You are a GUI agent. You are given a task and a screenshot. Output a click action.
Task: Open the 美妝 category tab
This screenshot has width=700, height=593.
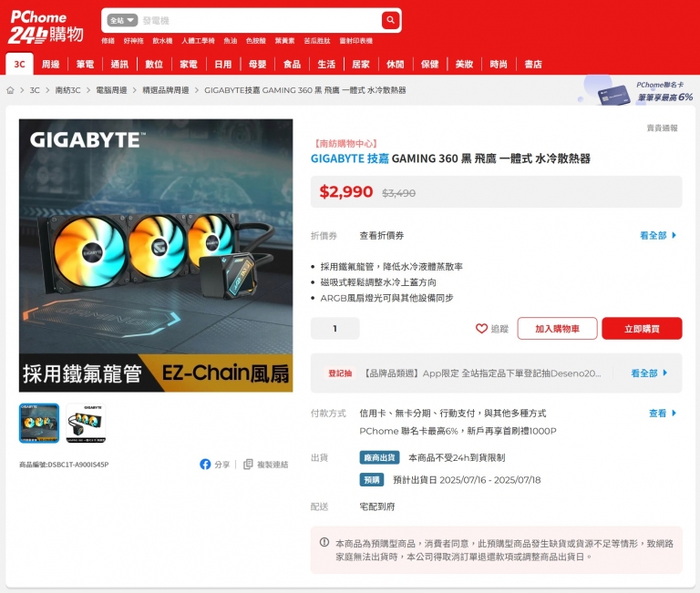464,65
